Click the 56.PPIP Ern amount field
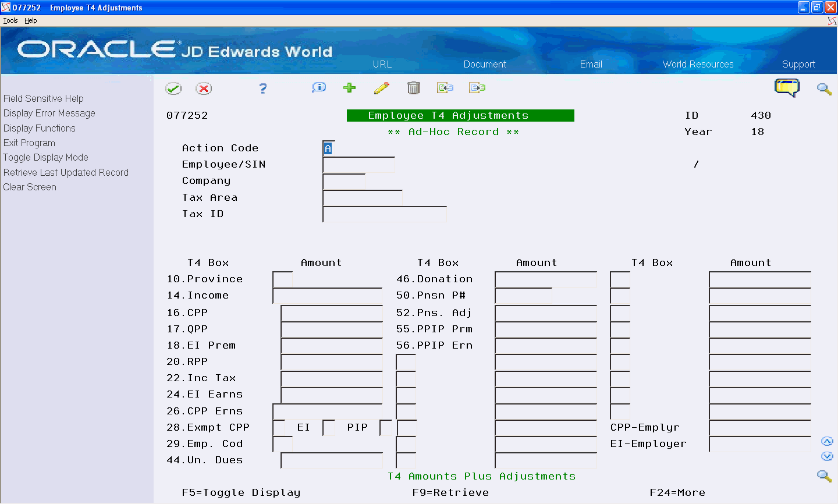The width and height of the screenshot is (838, 504). click(546, 346)
